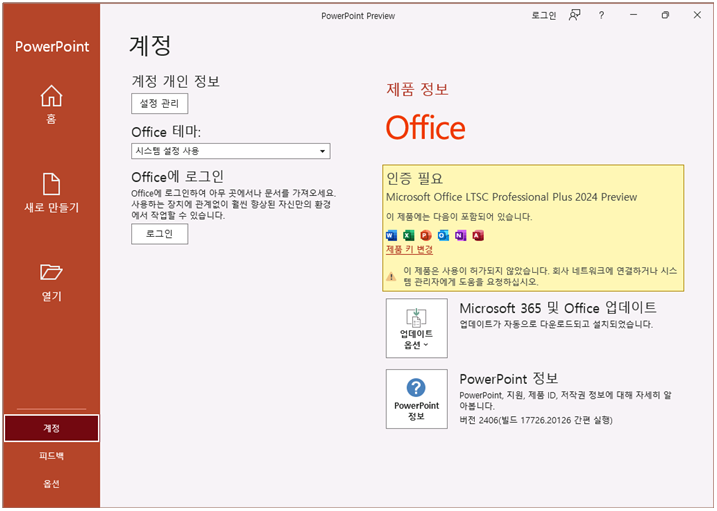Click the Microsoft Office LTSC Professional Plus text
Viewport: 717px width, 511px height.
coord(511,197)
